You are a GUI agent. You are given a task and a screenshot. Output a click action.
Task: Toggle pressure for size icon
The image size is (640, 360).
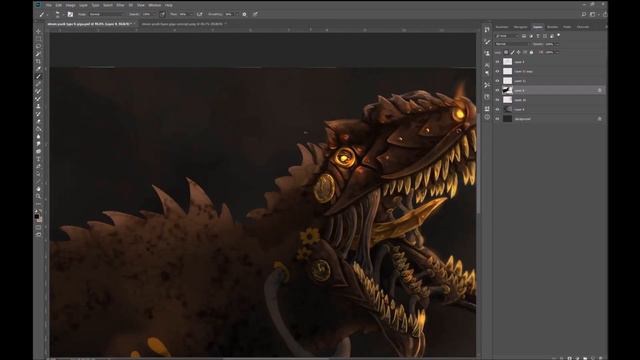coord(255,14)
